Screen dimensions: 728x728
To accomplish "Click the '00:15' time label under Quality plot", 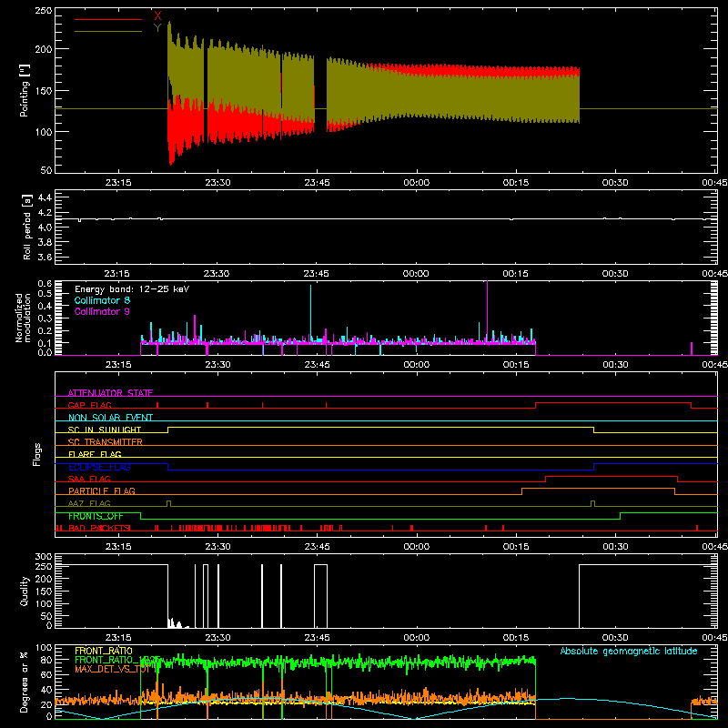I will point(516,638).
